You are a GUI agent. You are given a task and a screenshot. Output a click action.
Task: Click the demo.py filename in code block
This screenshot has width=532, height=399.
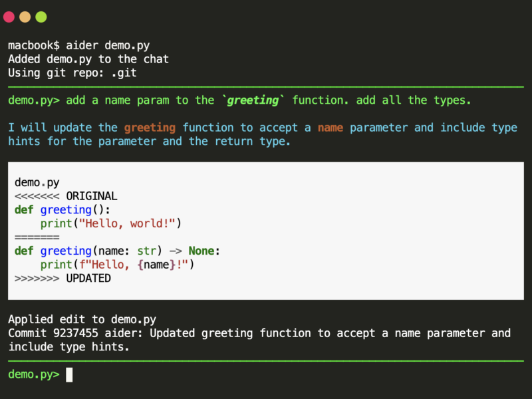coord(37,183)
